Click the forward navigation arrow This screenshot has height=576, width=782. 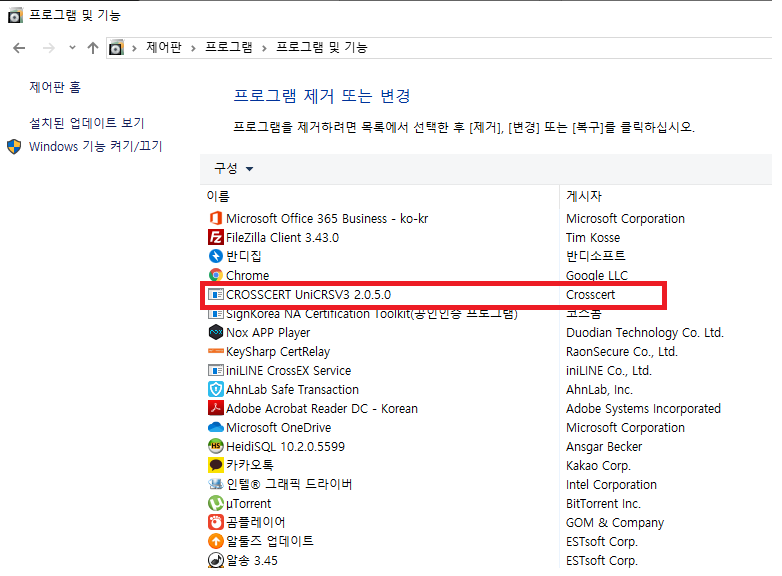coord(48,48)
